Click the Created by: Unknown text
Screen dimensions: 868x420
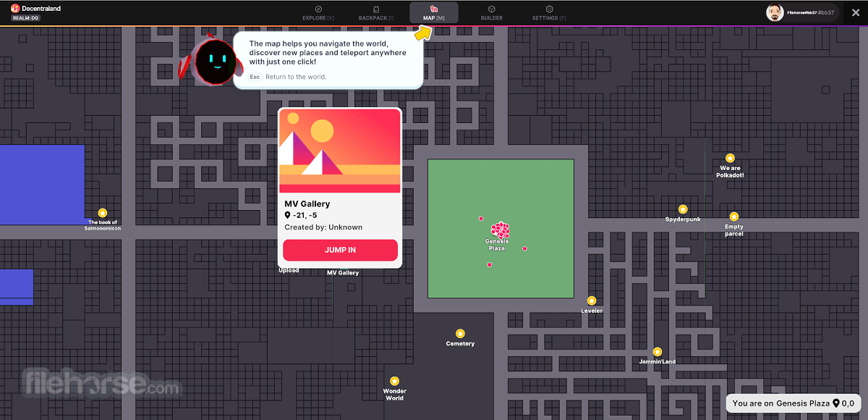tap(323, 227)
